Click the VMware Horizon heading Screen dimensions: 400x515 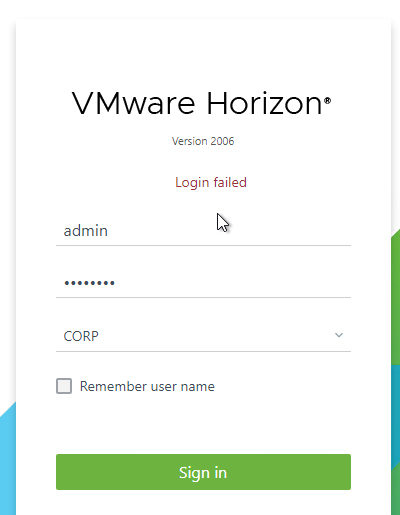pyautogui.click(x=201, y=103)
